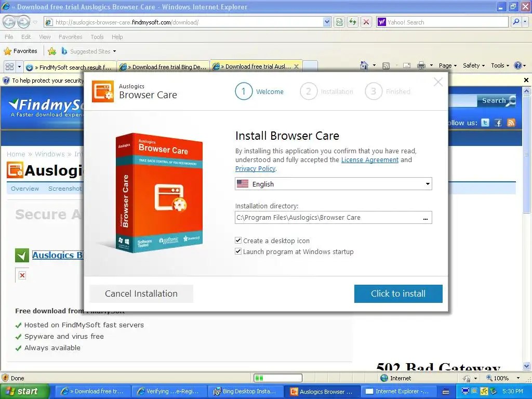Open the Favorites menu
532x399 pixels.
tap(70, 37)
